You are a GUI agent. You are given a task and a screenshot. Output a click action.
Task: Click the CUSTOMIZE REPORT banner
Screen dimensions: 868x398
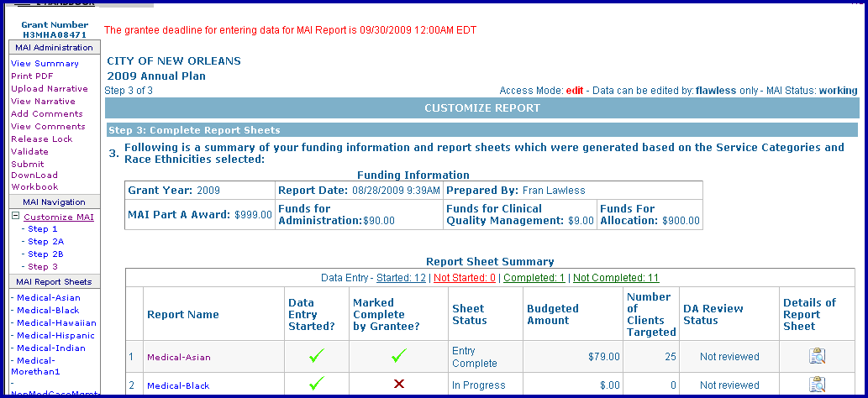(x=481, y=108)
